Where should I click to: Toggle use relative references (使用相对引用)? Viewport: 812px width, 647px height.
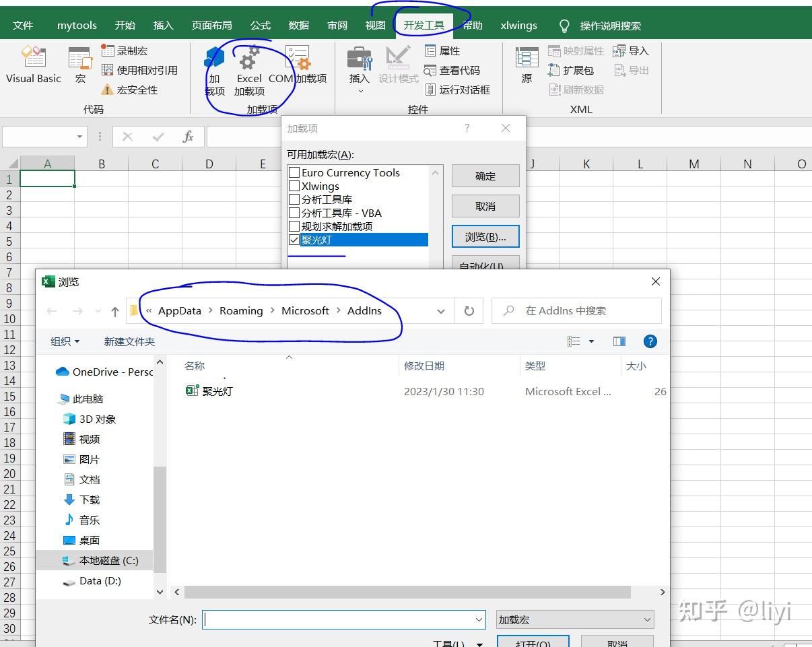pyautogui.click(x=139, y=70)
